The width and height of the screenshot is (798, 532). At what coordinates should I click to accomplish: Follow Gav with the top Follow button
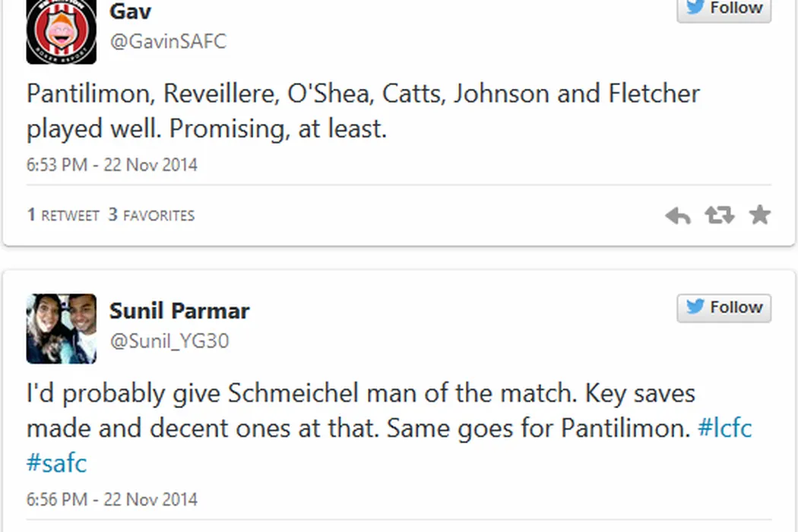coord(724,9)
